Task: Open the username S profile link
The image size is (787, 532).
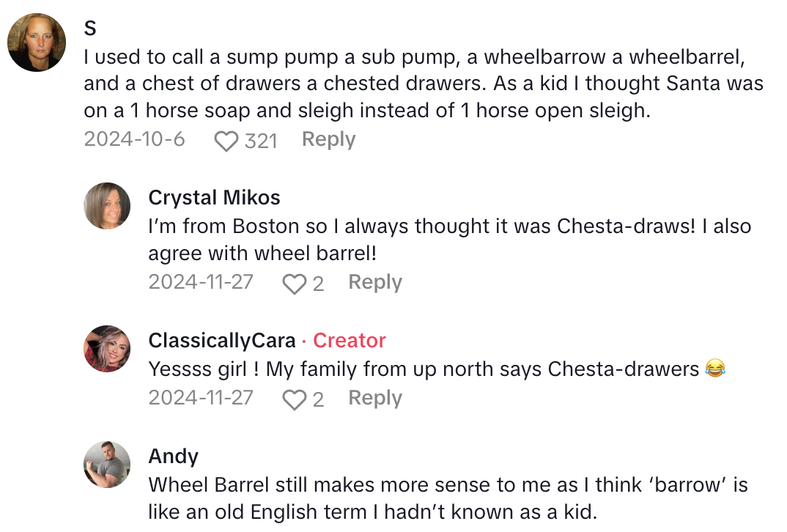Action: pyautogui.click(x=90, y=29)
